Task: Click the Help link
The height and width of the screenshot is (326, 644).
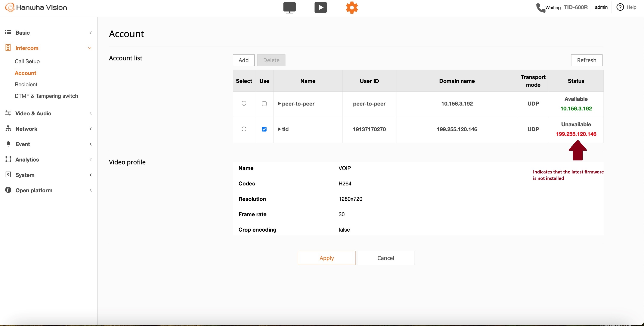Action: pyautogui.click(x=631, y=7)
